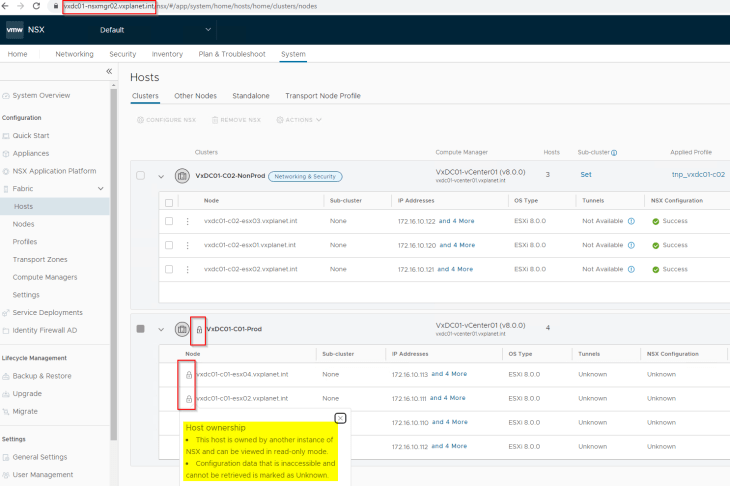
Task: Collapse the VxDC01-C02-NonProd cluster row
Action: pos(161,176)
